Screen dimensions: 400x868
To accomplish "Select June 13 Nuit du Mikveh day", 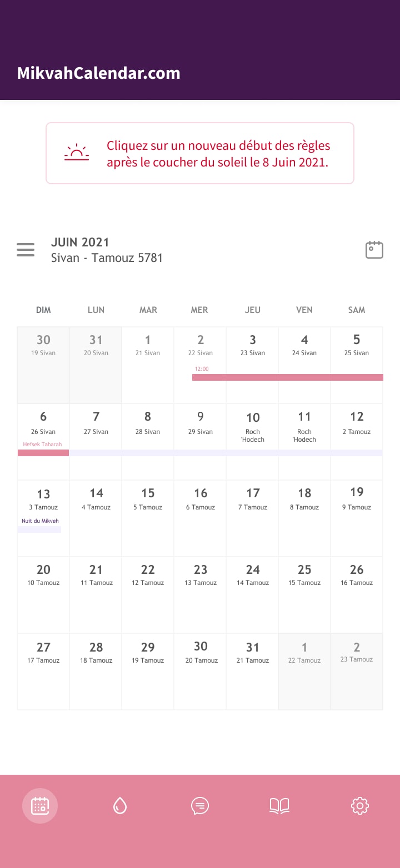I will (43, 518).
